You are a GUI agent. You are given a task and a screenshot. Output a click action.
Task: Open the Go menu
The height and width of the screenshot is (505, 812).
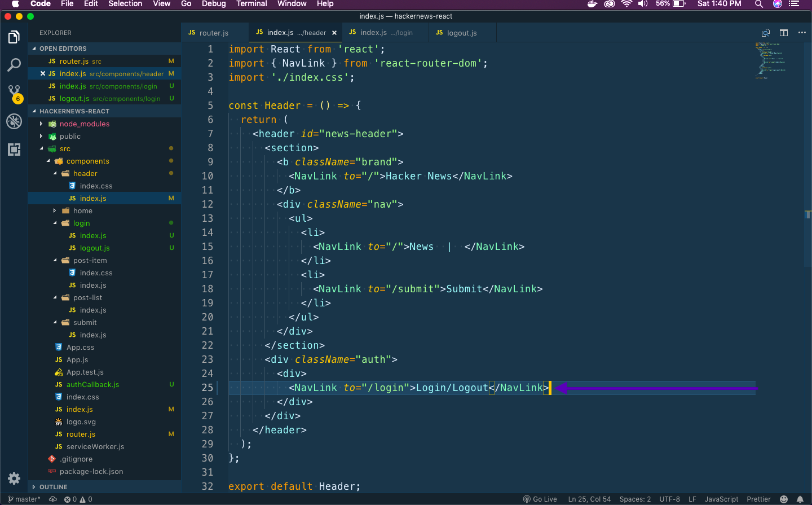point(186,4)
